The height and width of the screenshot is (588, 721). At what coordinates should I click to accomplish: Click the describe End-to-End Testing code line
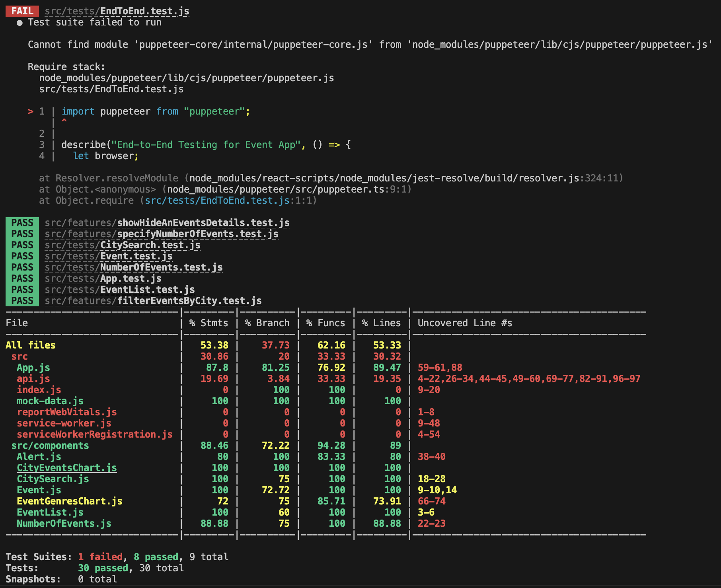pyautogui.click(x=206, y=145)
